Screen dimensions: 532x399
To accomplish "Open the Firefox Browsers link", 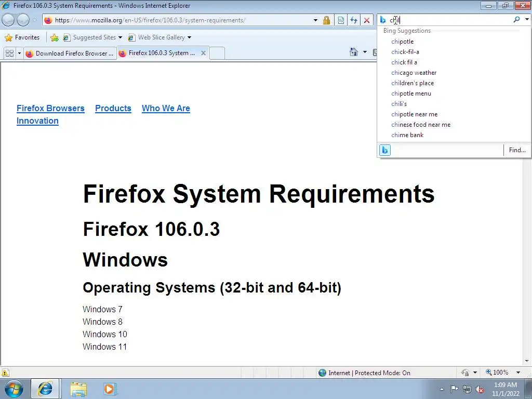I will click(50, 108).
